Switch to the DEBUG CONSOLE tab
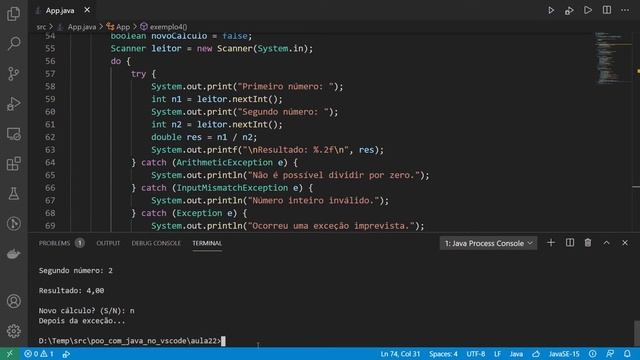This screenshot has height=360, width=640. [x=156, y=243]
